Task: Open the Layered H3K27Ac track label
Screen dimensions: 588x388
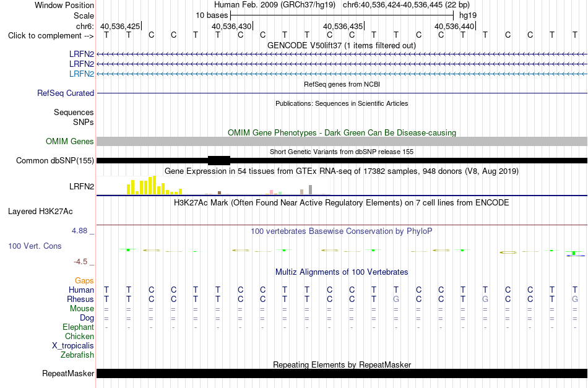Action: 40,212
